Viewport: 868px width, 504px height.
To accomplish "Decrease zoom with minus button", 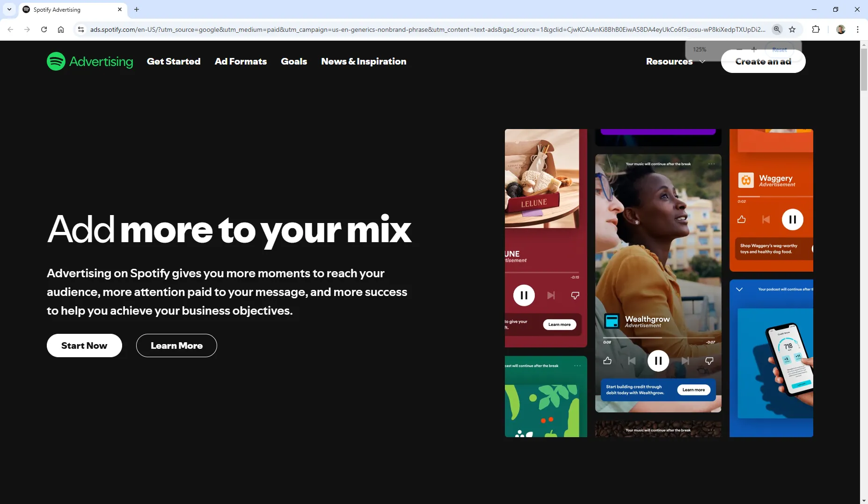I will (x=739, y=49).
